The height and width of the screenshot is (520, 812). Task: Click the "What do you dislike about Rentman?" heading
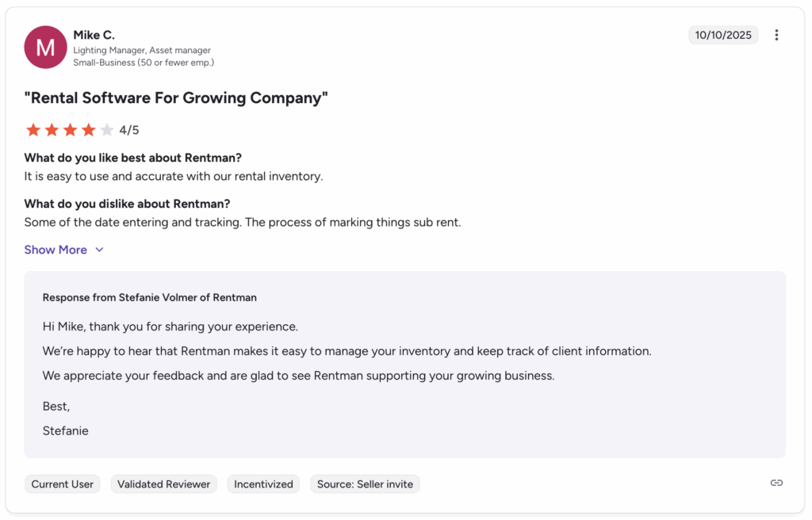[x=127, y=204]
